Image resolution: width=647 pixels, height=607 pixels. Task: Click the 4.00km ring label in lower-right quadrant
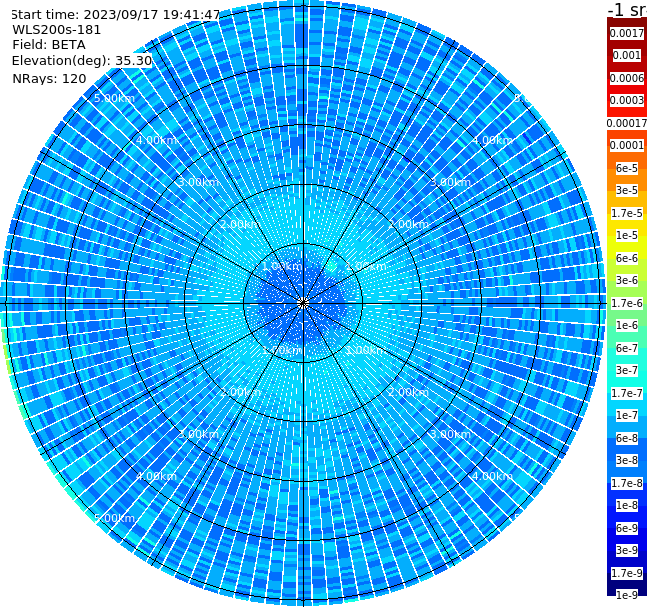[x=492, y=476]
